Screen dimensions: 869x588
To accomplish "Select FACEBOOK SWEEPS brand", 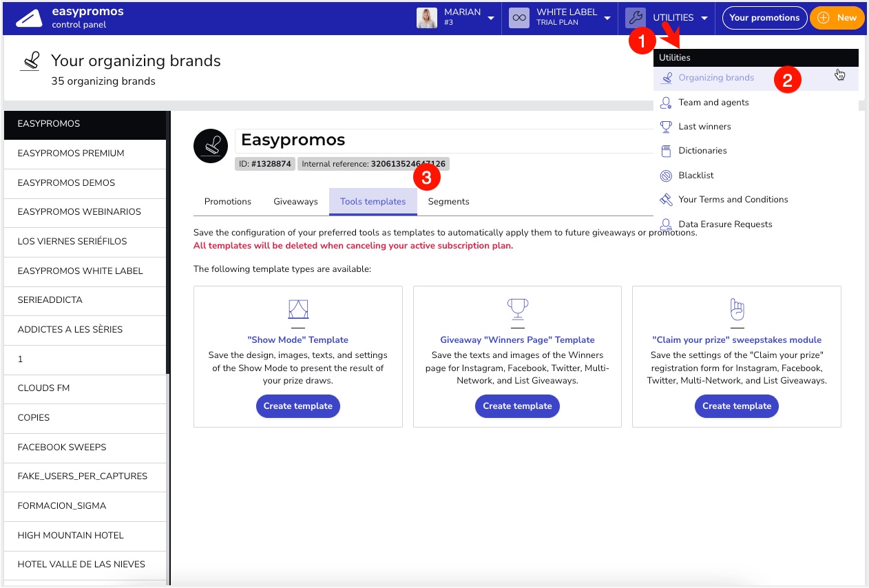I will point(85,448).
